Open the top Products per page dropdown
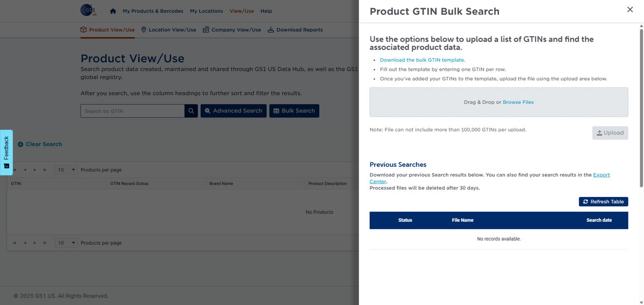 pyautogui.click(x=66, y=170)
